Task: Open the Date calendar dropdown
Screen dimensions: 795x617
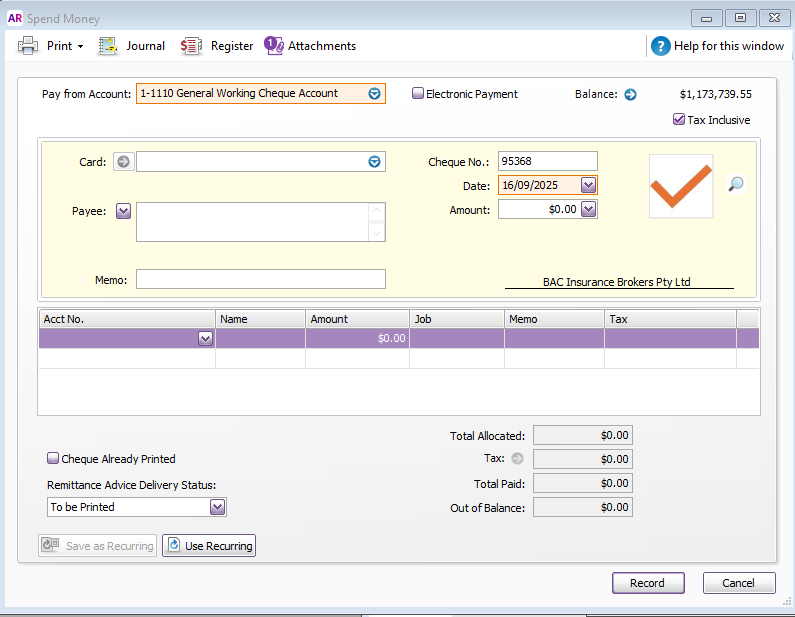Action: pyautogui.click(x=588, y=185)
